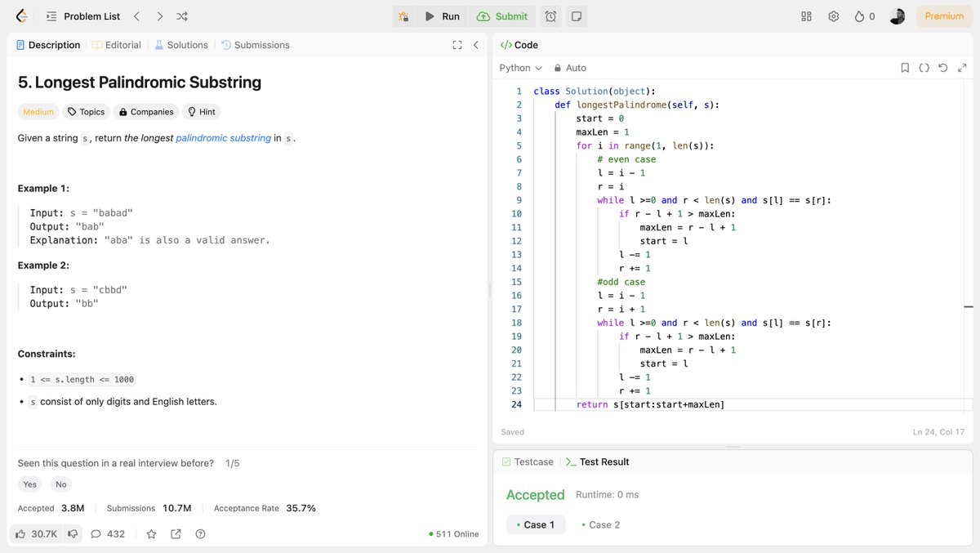Screen dimensions: 980x553
Task: Open the 432 comments
Action: 108,534
